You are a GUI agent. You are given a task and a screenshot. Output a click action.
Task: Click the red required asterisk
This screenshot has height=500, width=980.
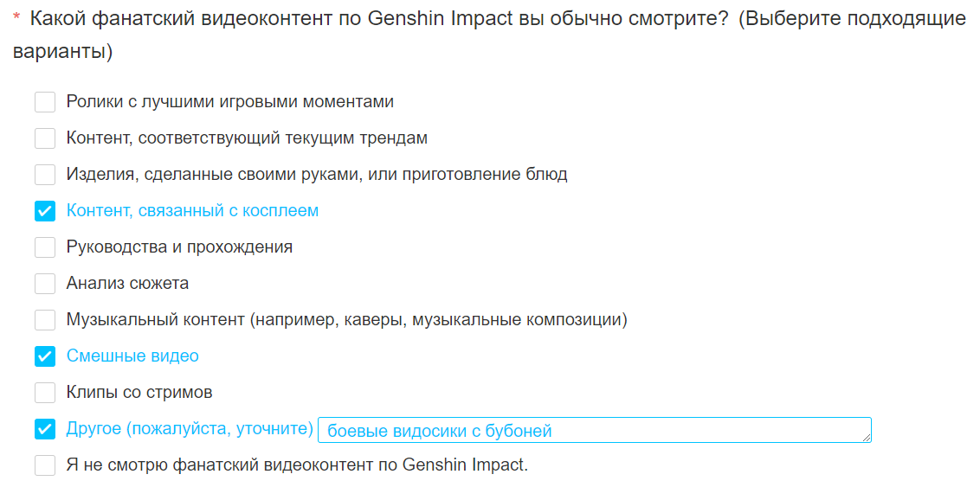click(x=16, y=20)
